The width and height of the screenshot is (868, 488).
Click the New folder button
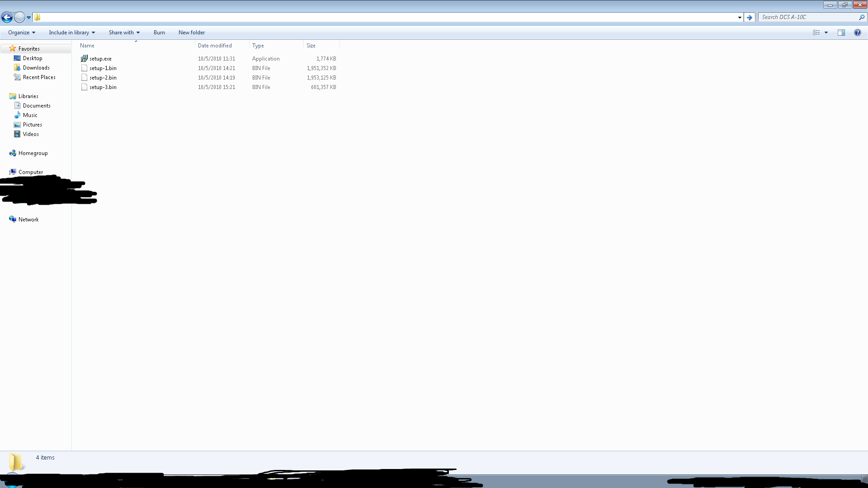[x=191, y=32]
